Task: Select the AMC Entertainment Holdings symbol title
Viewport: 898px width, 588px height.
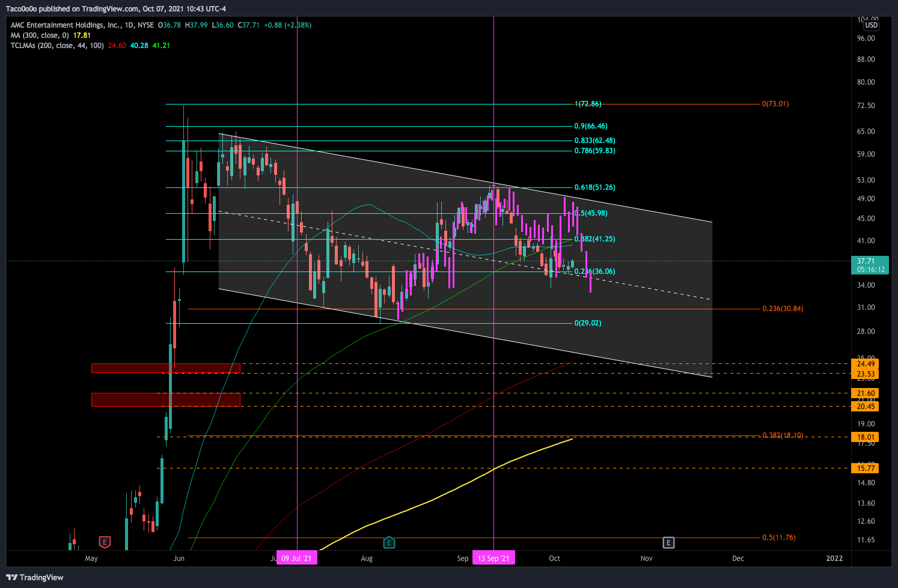Action: pyautogui.click(x=67, y=25)
